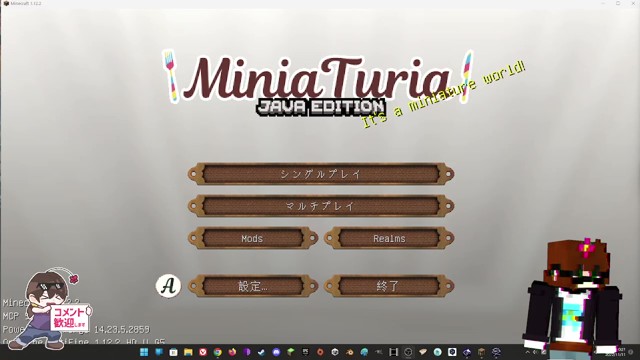Viewport: 640px width, 360px height.
Task: Switch to OBS Studio taskbar icon
Action: click(408, 352)
